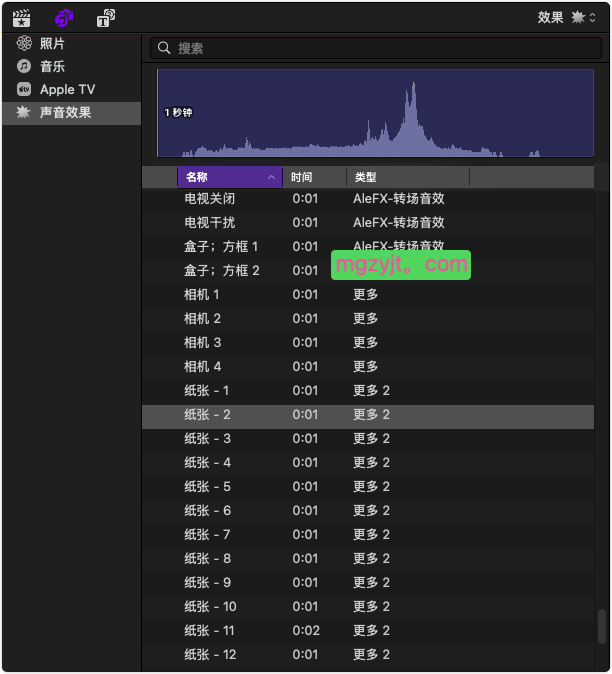Sort by the 名称 column header

coord(230,177)
